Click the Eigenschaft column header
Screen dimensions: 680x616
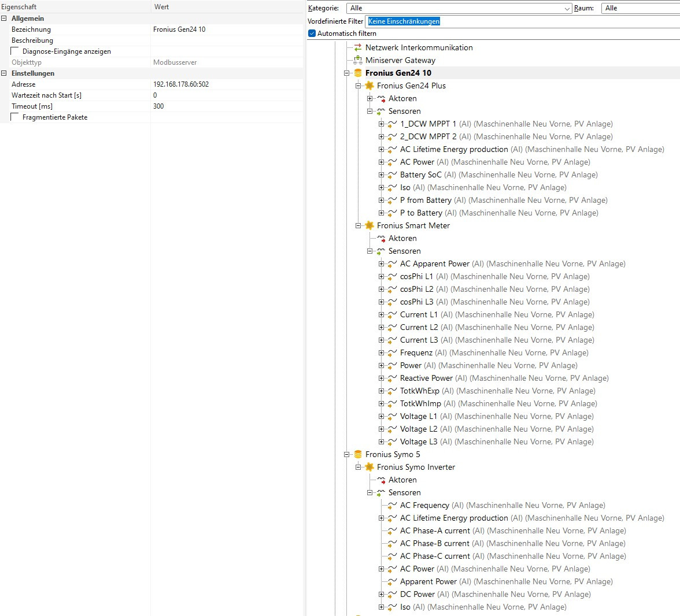pyautogui.click(x=75, y=7)
